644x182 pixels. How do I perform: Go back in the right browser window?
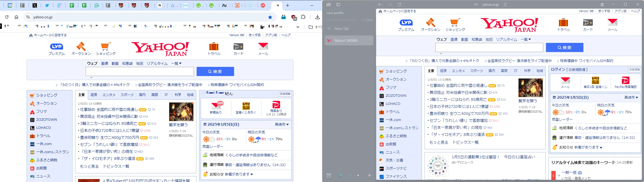380,5
